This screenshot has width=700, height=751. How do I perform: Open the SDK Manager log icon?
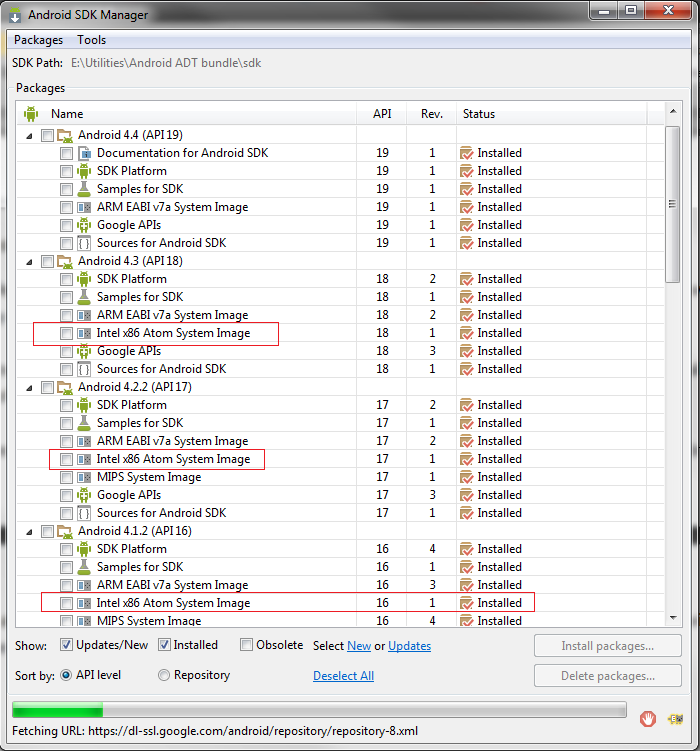pos(676,719)
